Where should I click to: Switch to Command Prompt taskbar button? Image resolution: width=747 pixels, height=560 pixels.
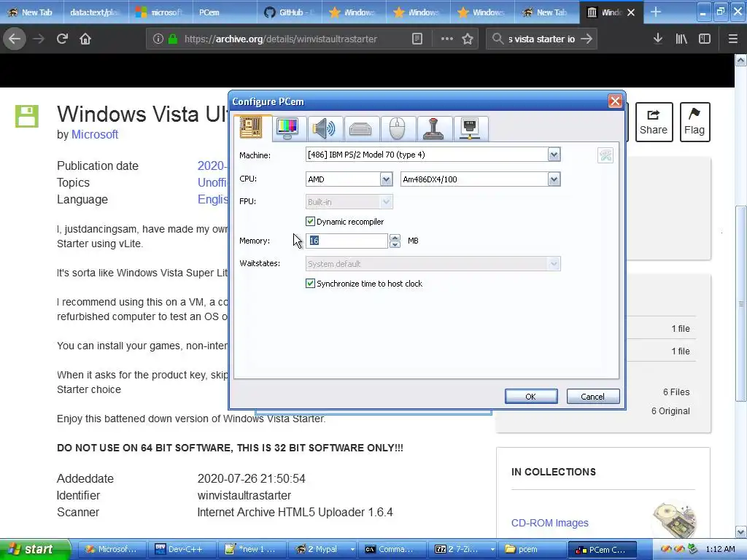pos(392,549)
